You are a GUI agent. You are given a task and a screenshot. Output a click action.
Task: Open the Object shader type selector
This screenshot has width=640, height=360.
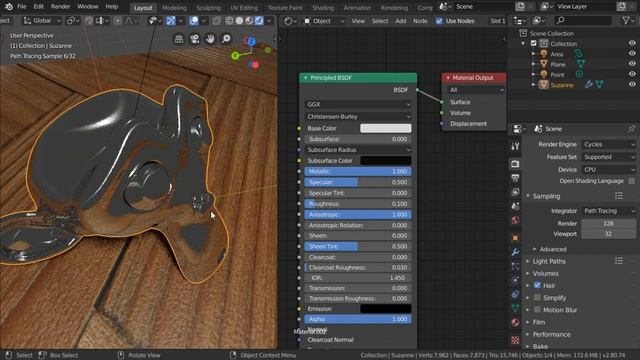(x=324, y=21)
